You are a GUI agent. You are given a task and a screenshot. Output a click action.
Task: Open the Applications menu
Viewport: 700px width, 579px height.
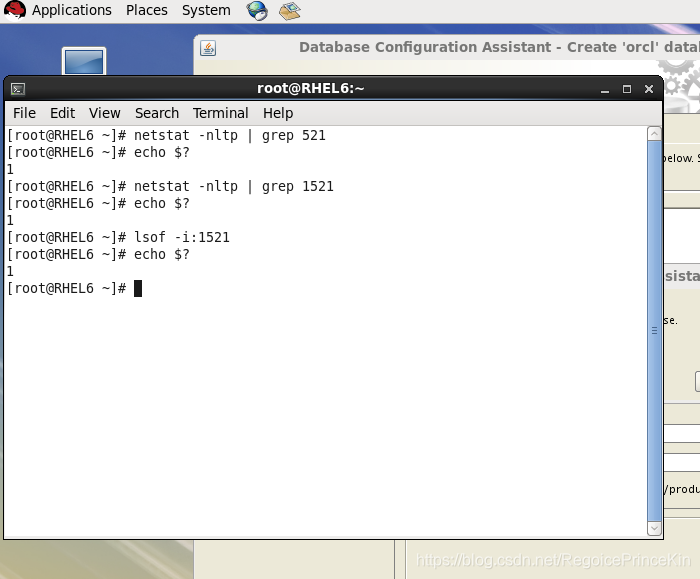pyautogui.click(x=71, y=10)
